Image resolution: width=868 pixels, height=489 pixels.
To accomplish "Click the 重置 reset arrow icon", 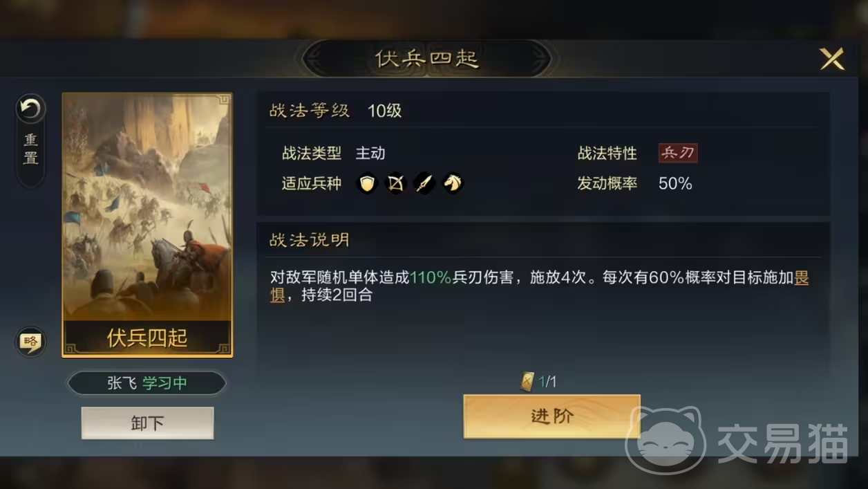I will coord(30,109).
